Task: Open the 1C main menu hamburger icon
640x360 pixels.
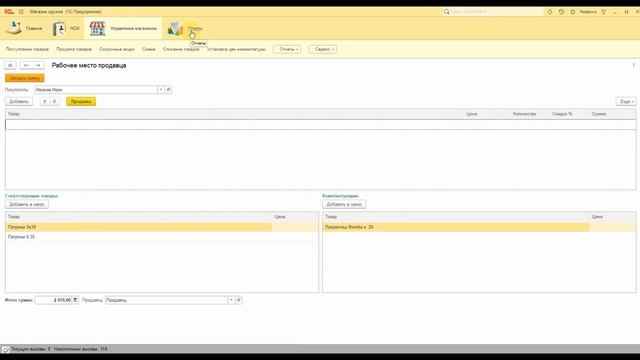Action: (x=21, y=12)
